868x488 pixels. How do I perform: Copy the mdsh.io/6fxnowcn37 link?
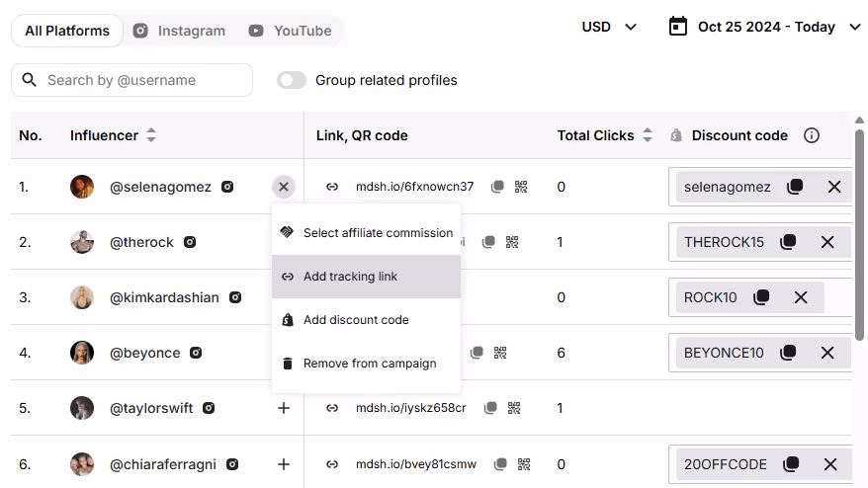pos(497,187)
